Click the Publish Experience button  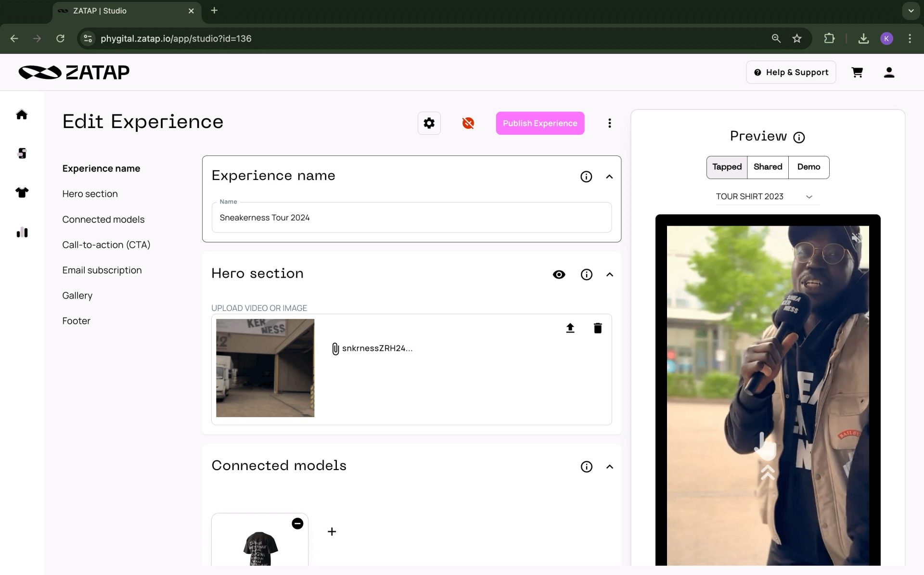(x=540, y=123)
